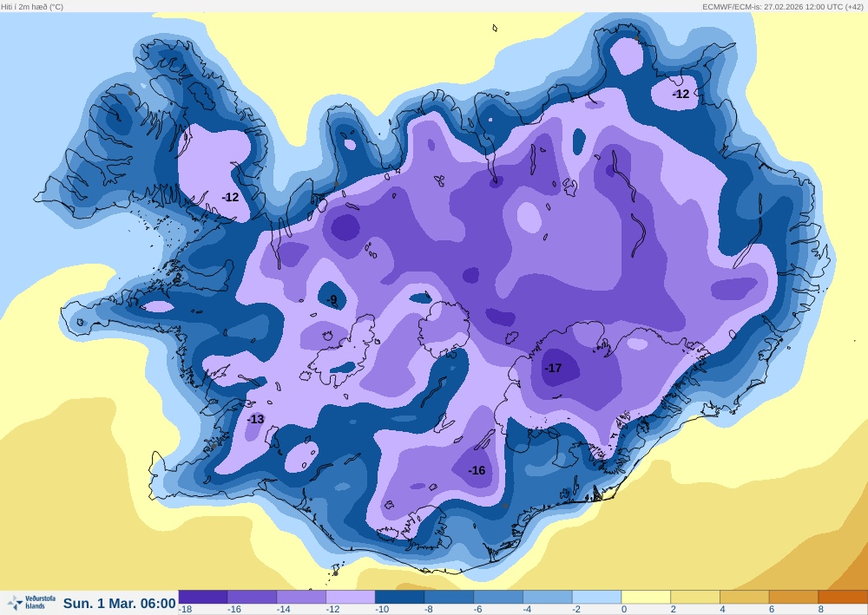Pick the -14 to -12 legend swatch
Viewport: 868px width, 615px height.
[x=301, y=597]
